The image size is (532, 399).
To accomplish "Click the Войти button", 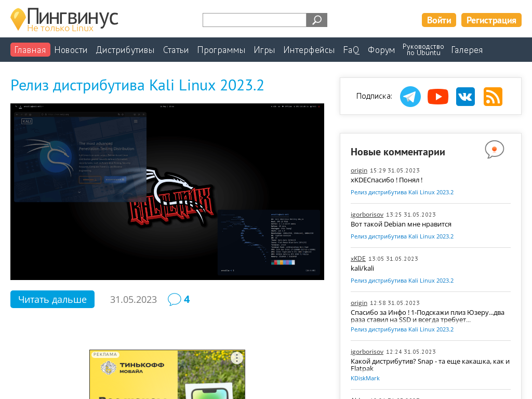I will [438, 20].
